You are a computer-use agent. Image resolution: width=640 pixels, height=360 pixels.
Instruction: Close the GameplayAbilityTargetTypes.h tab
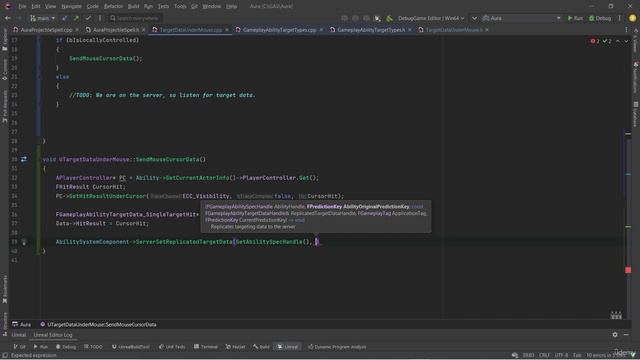[410, 30]
